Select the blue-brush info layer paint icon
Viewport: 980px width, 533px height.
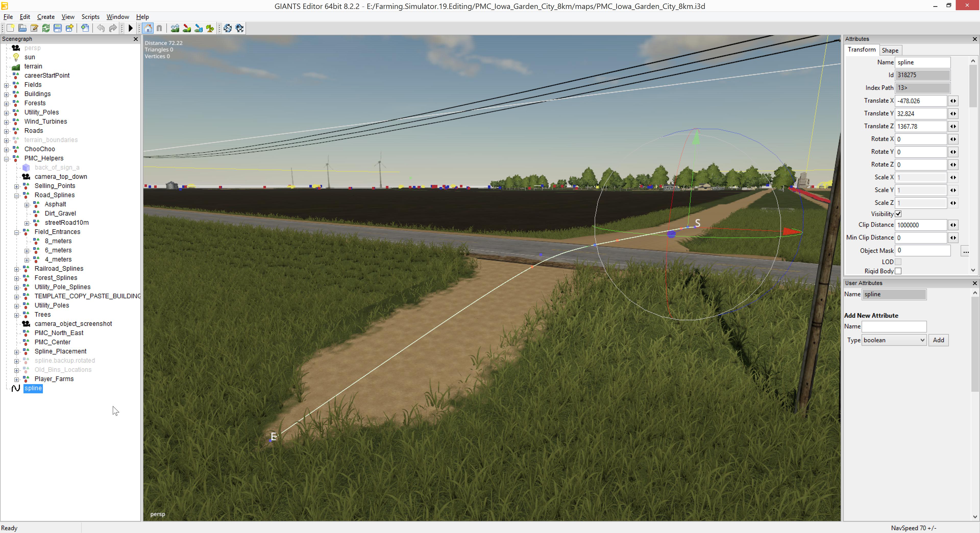pyautogui.click(x=199, y=28)
